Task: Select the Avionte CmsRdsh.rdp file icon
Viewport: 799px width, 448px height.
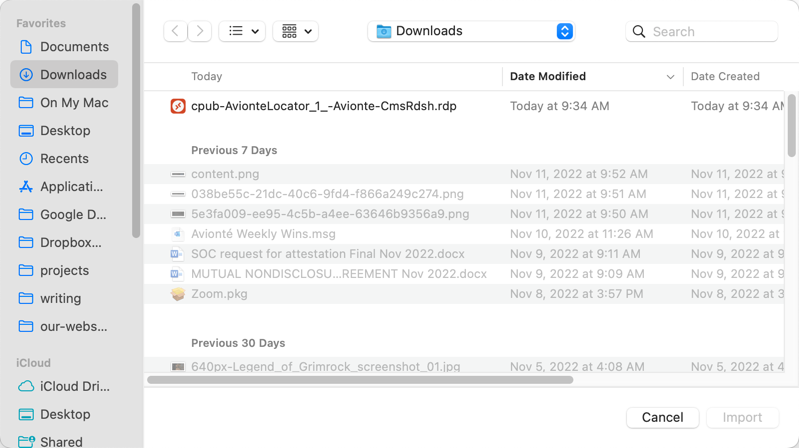Action: [178, 106]
